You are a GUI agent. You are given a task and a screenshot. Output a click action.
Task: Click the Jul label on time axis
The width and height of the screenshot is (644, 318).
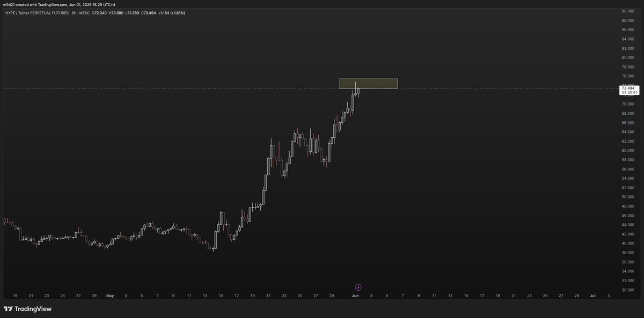[592, 295]
